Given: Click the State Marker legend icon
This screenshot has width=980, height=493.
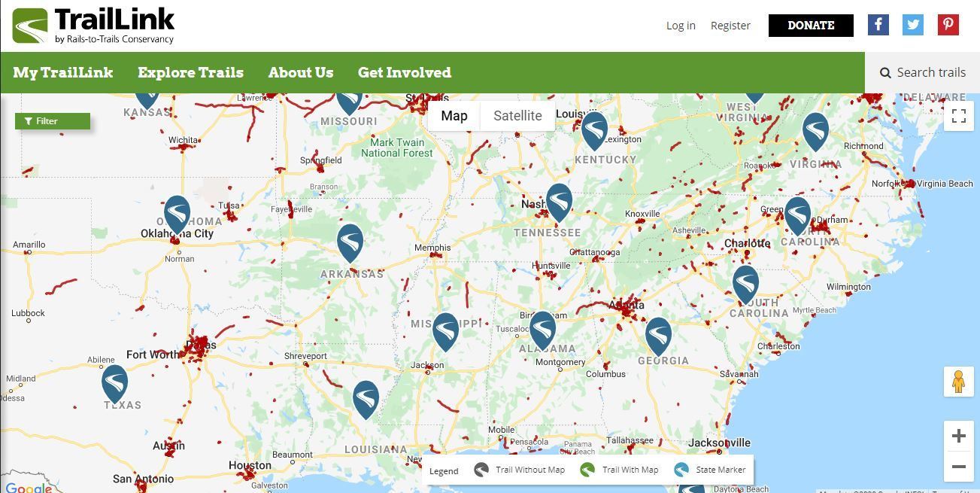Looking at the screenshot, I should [x=681, y=470].
